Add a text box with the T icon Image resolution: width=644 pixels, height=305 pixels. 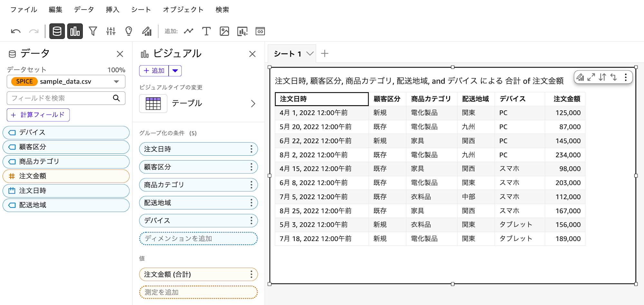206,31
